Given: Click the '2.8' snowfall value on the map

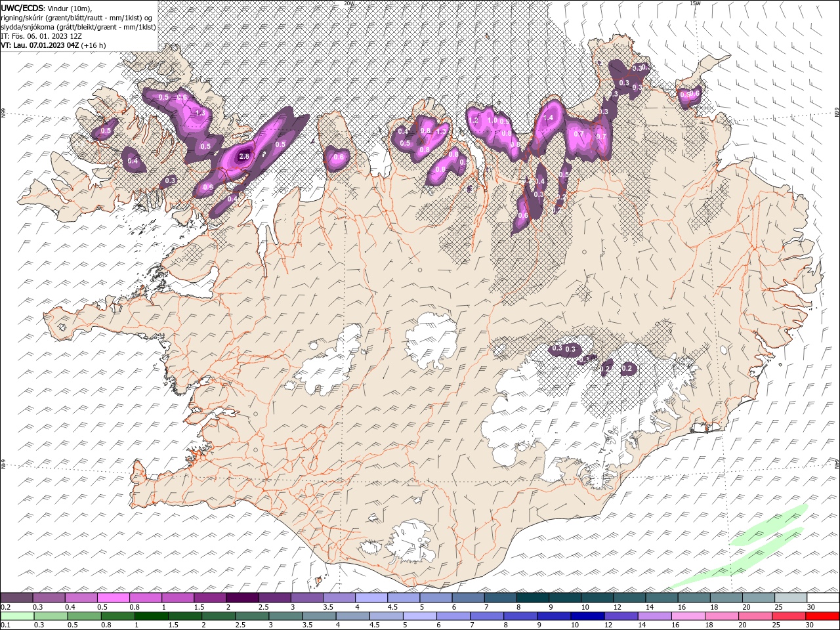Looking at the screenshot, I should [244, 157].
